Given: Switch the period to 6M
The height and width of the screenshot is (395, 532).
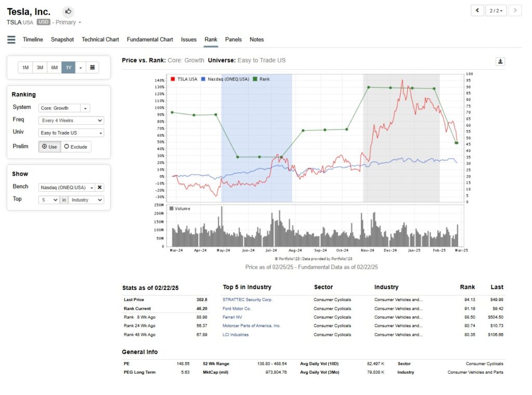Looking at the screenshot, I should (x=54, y=68).
